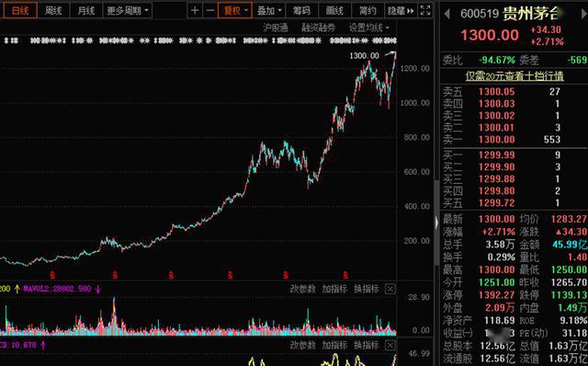Viewport: 588px width, 366px height.
Task: Select stock code 600519 in header
Action: pos(480,14)
